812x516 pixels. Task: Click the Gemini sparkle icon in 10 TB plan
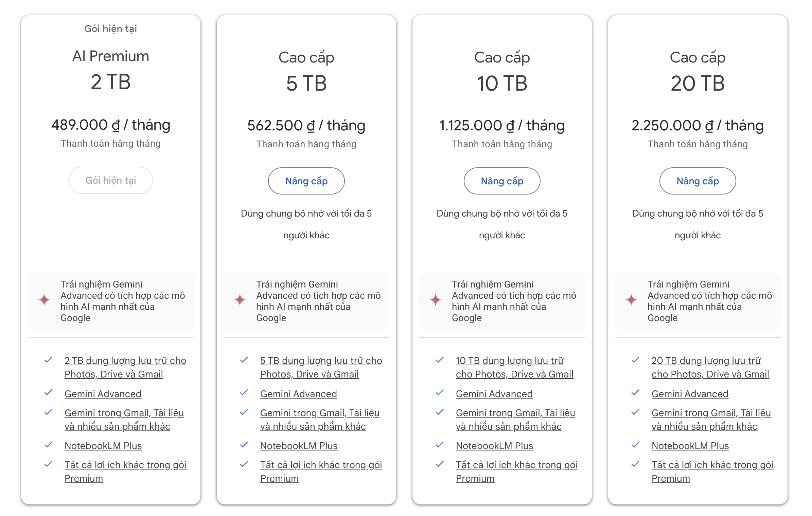click(436, 300)
